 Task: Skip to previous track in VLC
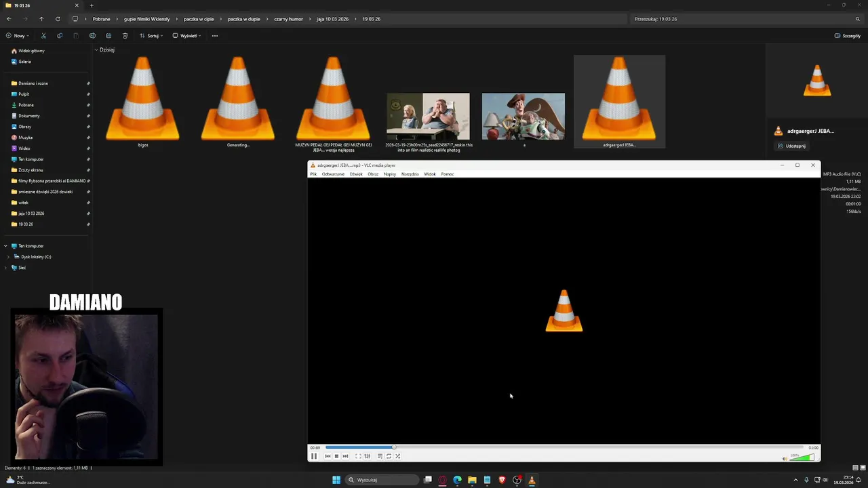point(328,456)
